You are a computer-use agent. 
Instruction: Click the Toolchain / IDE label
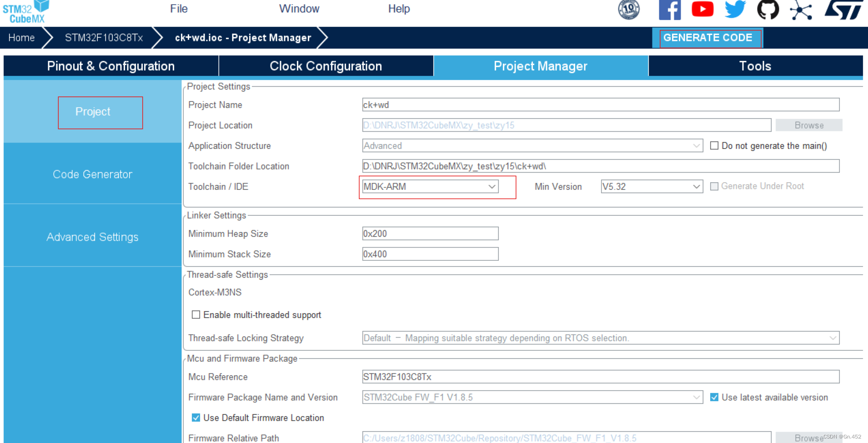218,187
